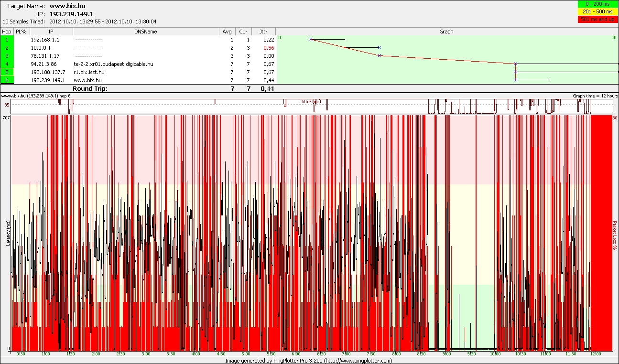Click jitter value 0,67 in 94.21.3.86 row

269,64
